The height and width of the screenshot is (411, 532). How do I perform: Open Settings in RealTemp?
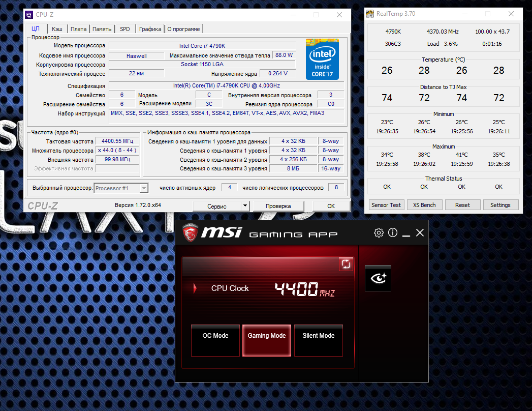pyautogui.click(x=500, y=205)
